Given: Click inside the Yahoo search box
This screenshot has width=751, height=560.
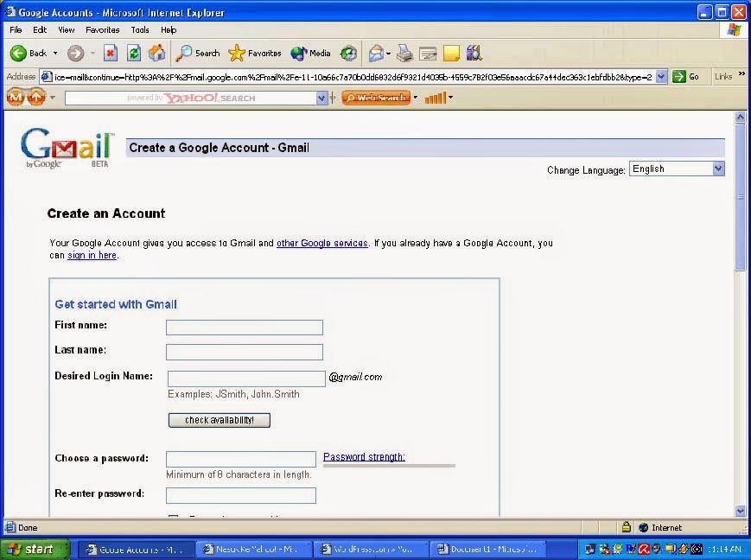Looking at the screenshot, I should [x=191, y=99].
